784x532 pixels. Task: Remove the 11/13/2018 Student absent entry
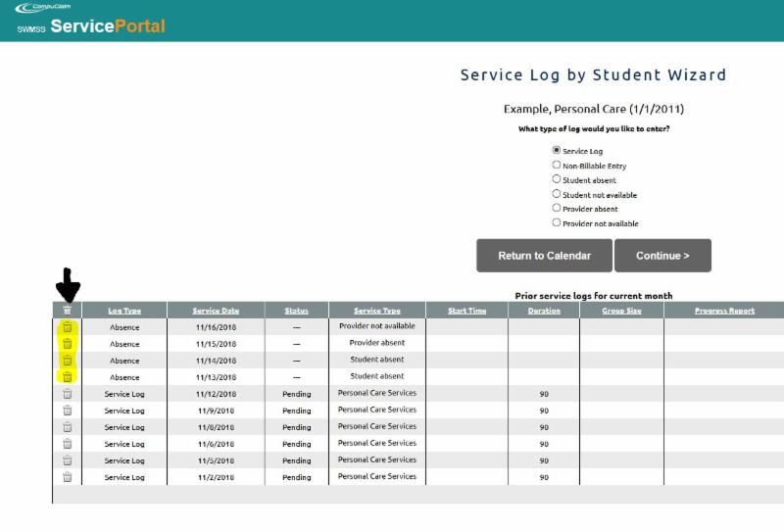tap(67, 377)
